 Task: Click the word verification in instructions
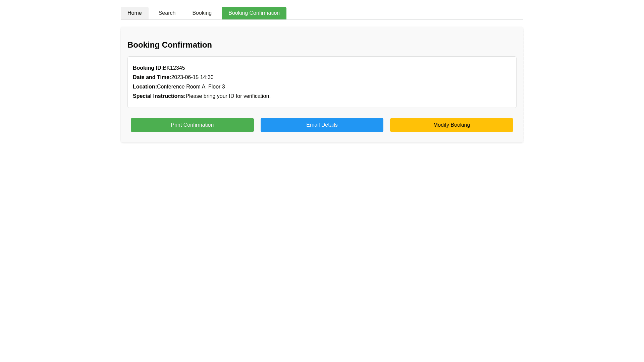[x=256, y=96]
